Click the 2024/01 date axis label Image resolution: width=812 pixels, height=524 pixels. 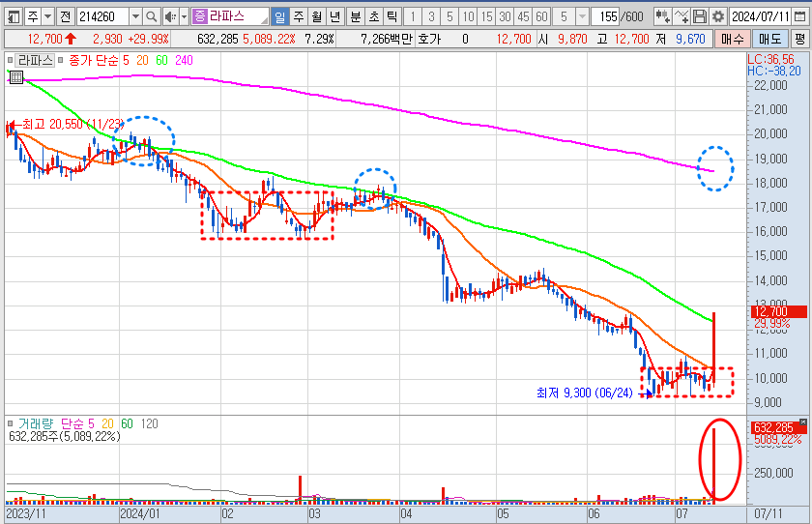(139, 514)
